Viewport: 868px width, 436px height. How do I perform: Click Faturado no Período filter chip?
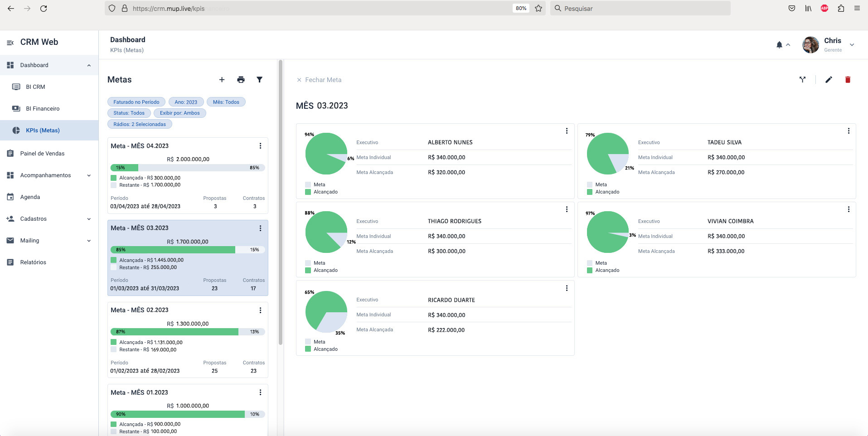136,102
